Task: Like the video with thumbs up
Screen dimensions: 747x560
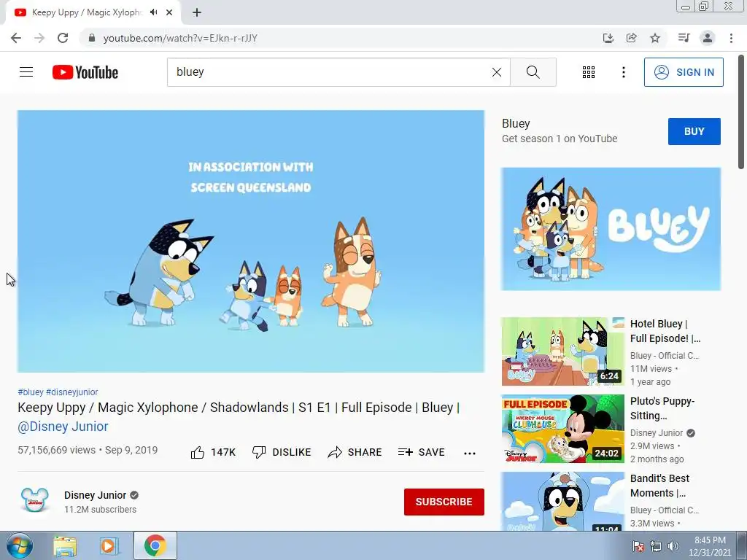Action: pos(213,452)
